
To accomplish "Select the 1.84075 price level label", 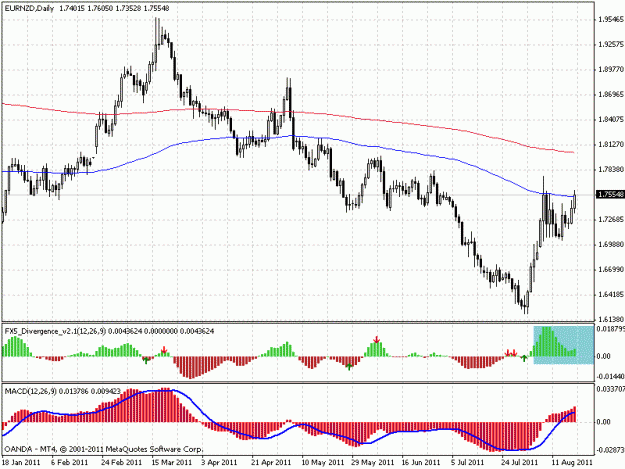I will pos(611,120).
